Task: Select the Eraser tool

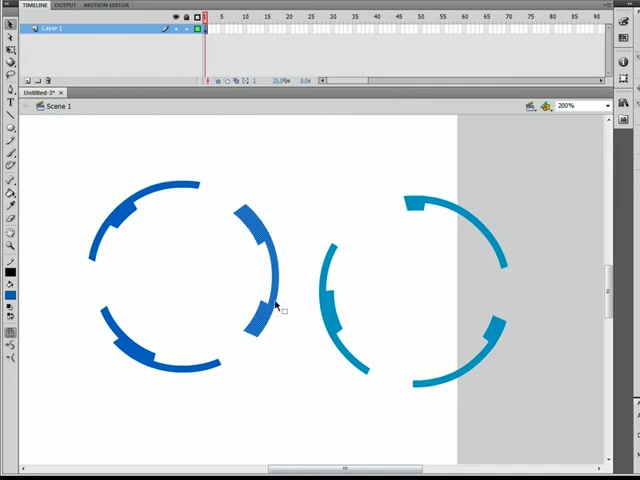Action: click(10, 218)
